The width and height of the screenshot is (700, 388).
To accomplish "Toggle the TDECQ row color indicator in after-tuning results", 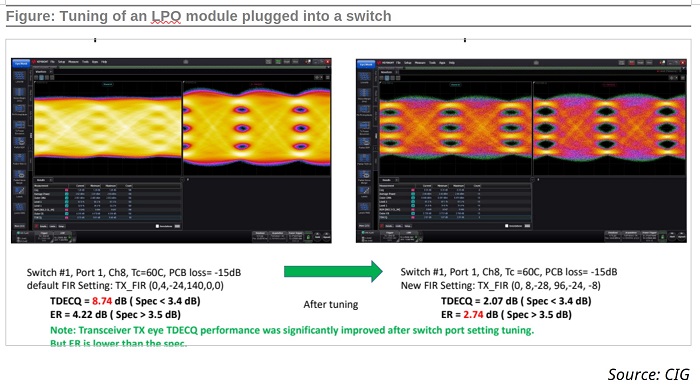I will click(x=412, y=217).
